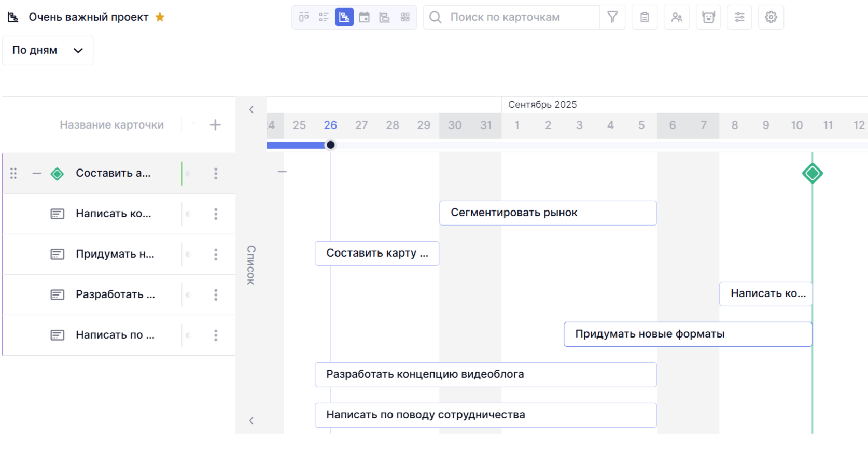Select the "Разработать ..." row title

[115, 294]
